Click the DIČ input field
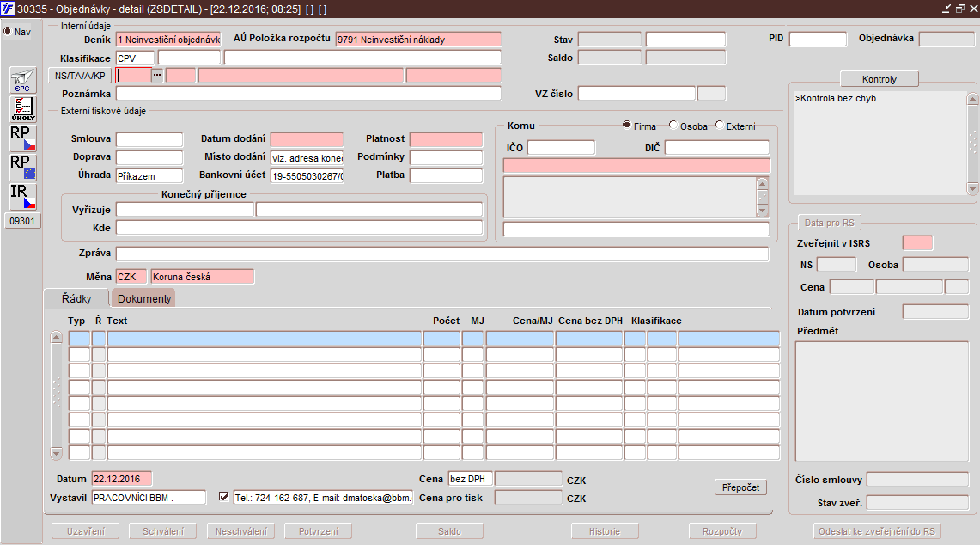This screenshot has height=545, width=980. click(x=717, y=148)
